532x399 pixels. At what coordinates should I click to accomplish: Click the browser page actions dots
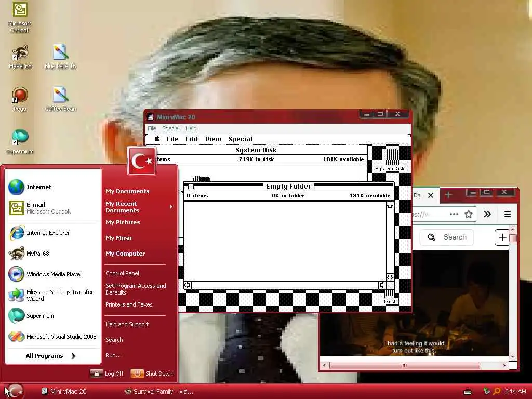click(x=454, y=214)
